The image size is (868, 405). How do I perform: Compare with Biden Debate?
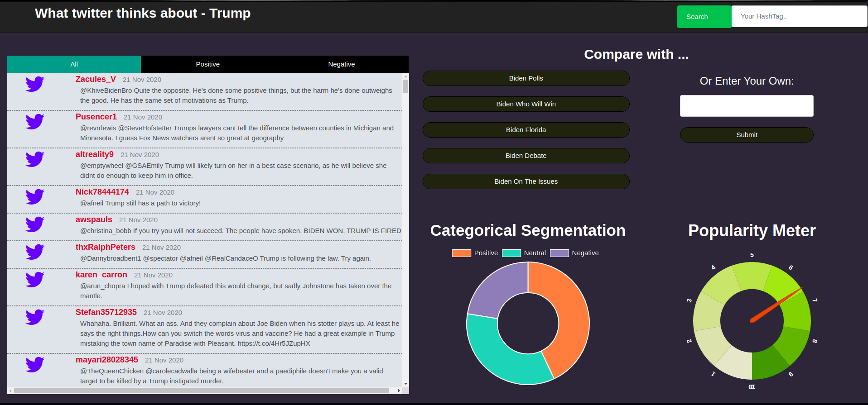(526, 156)
